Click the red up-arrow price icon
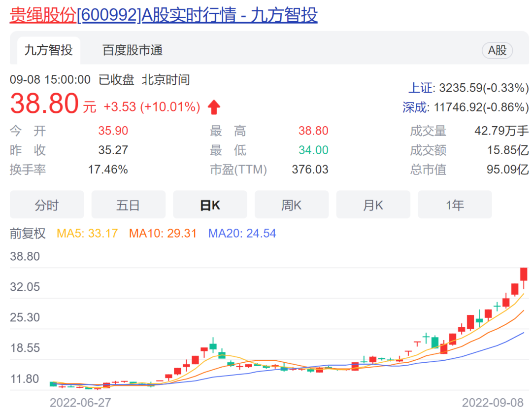This screenshot has width=532, height=413. [x=214, y=107]
